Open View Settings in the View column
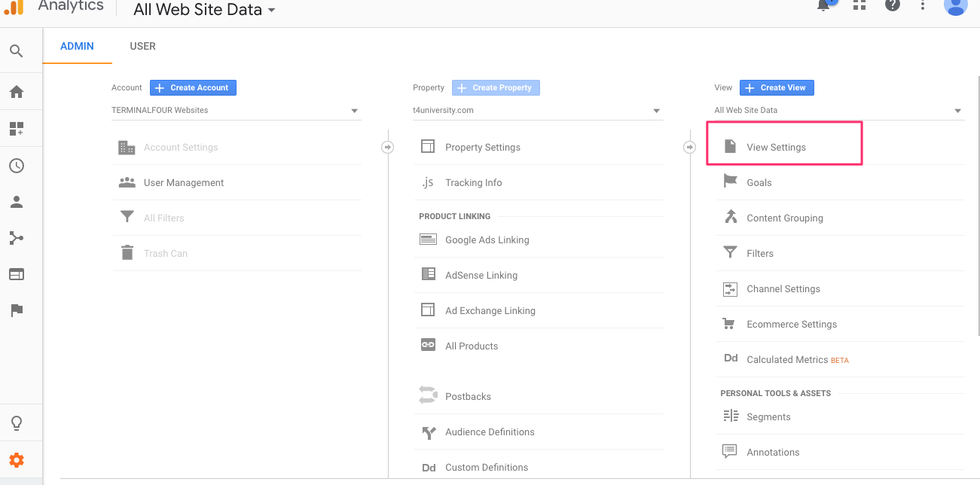This screenshot has height=485, width=980. (776, 147)
